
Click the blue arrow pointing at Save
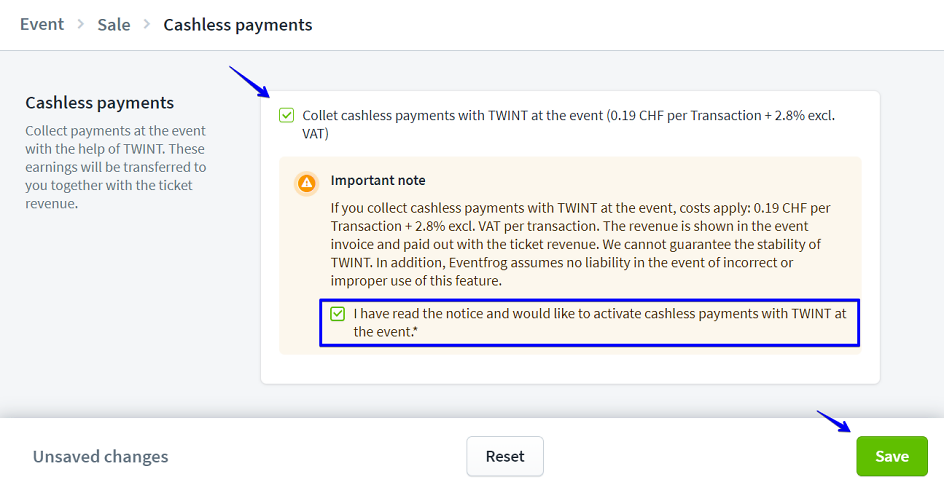833,423
